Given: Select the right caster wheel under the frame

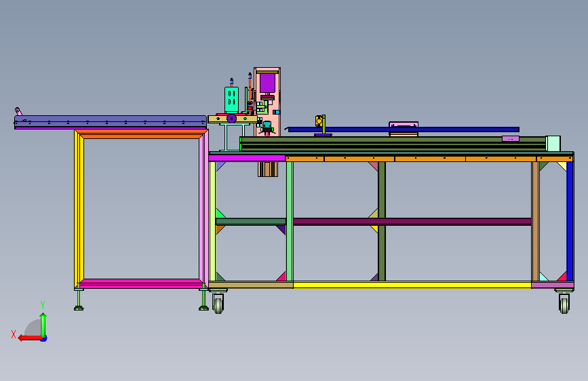Looking at the screenshot, I should coord(564,303).
